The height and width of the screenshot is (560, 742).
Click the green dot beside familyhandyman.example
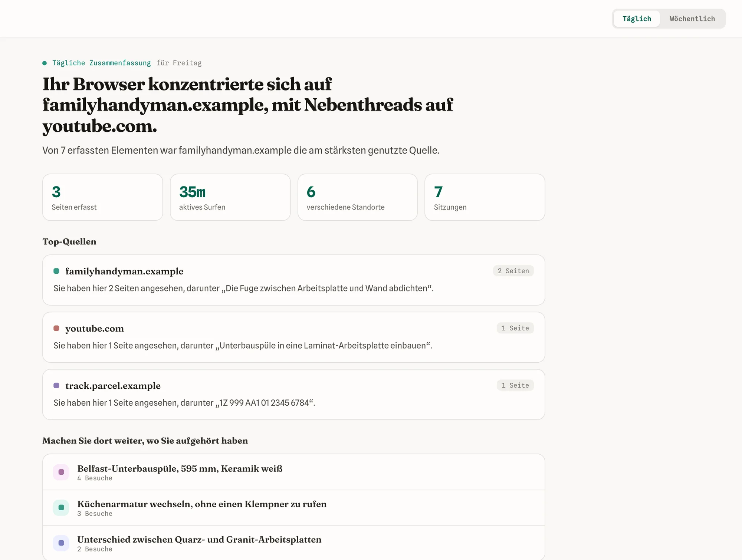pyautogui.click(x=56, y=271)
